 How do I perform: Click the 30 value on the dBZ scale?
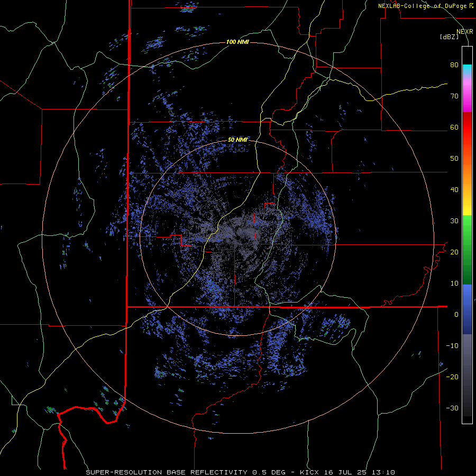click(x=454, y=221)
